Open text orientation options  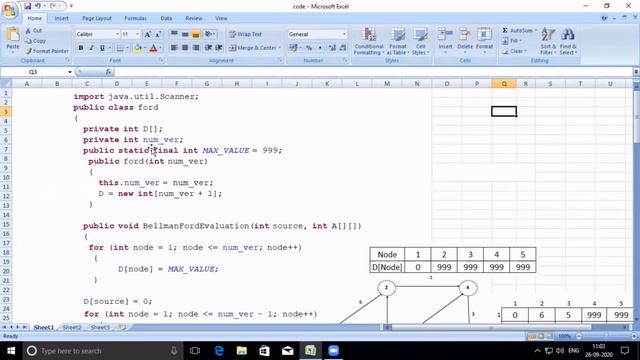coord(210,34)
